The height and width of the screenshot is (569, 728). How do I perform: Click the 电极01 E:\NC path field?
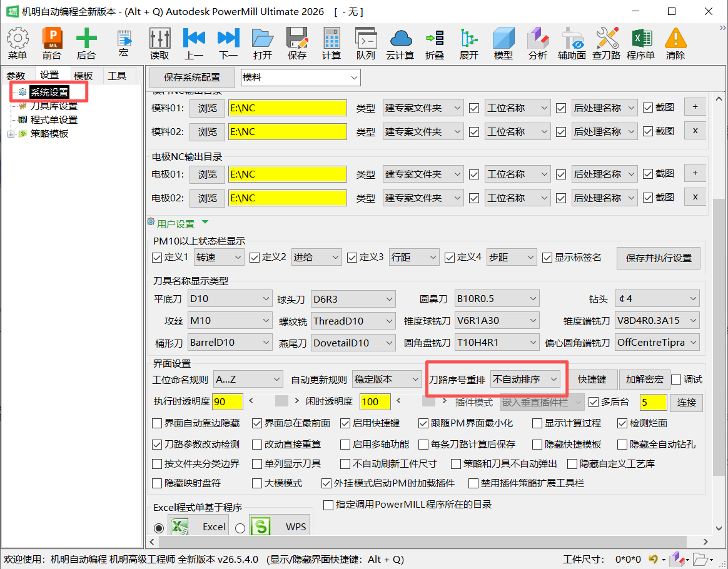[x=288, y=174]
